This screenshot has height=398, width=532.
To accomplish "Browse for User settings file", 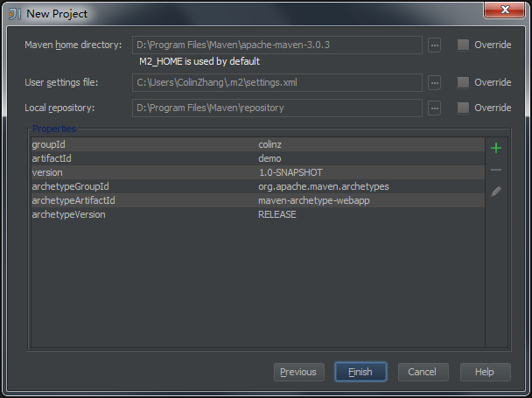I will pyautogui.click(x=435, y=83).
